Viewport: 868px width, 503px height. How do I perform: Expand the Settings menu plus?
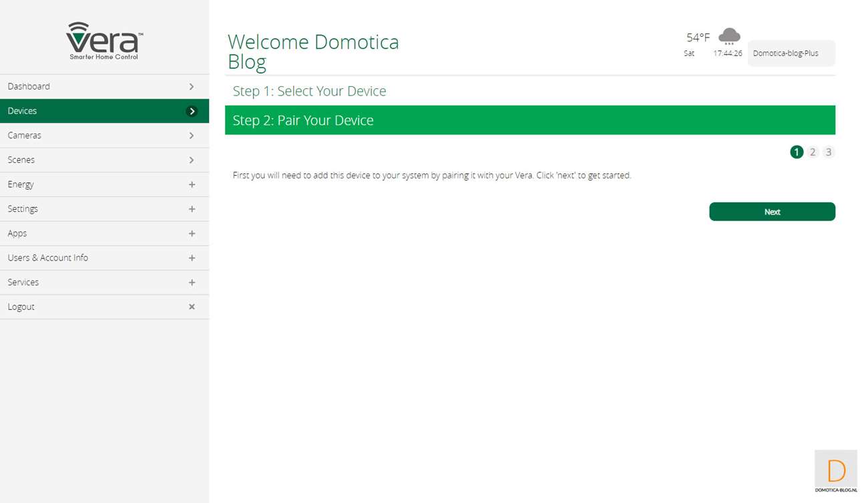192,209
